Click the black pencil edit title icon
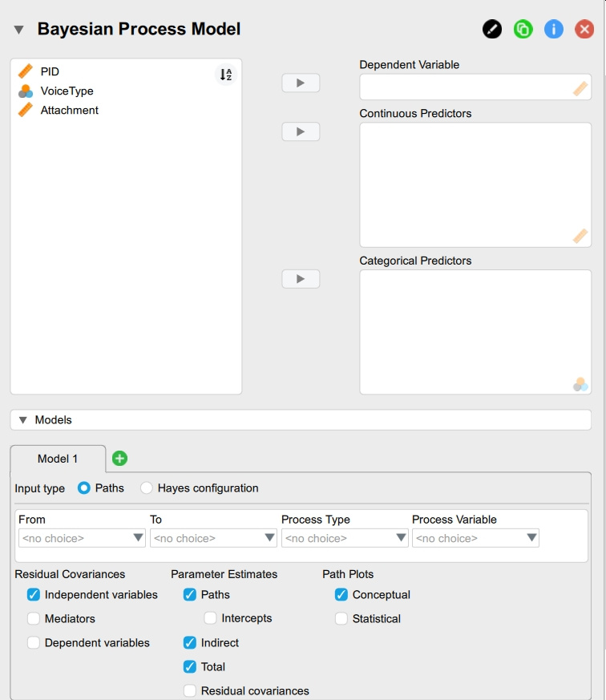 (492, 30)
